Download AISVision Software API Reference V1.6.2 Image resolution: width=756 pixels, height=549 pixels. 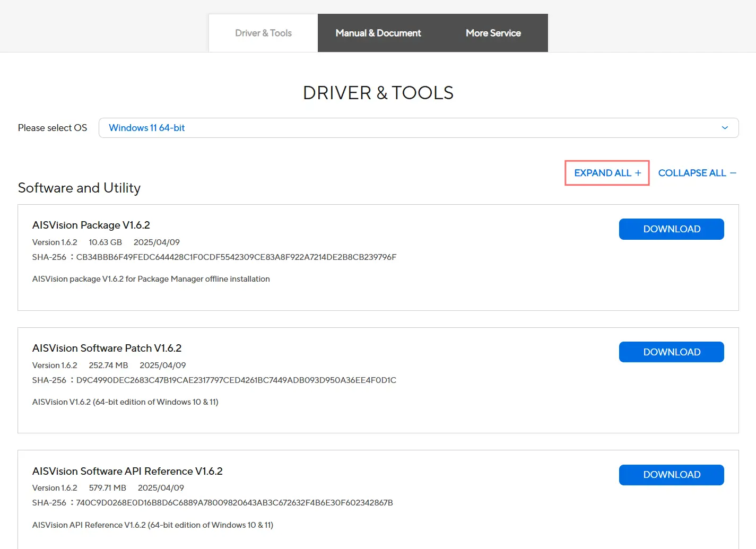tap(672, 475)
